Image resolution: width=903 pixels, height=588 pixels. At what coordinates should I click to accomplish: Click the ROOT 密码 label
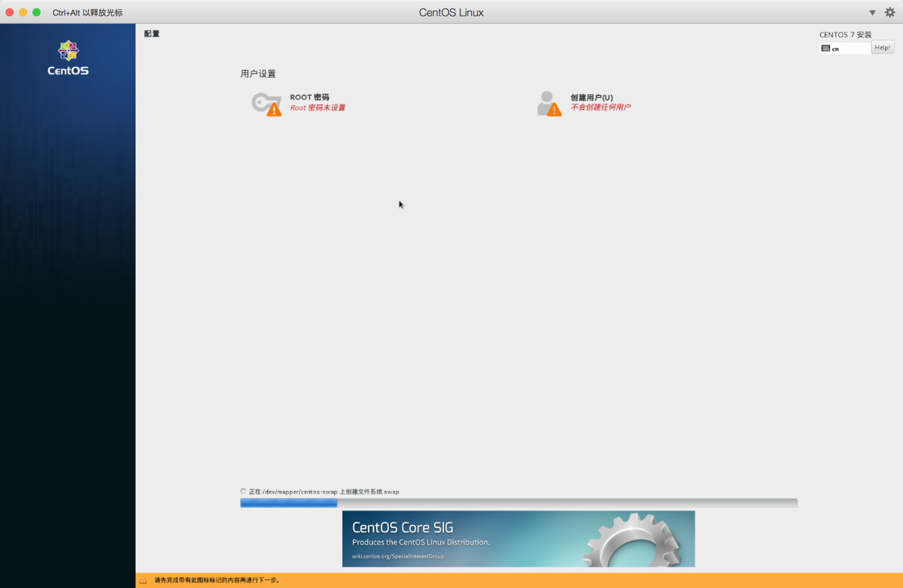[x=309, y=97]
